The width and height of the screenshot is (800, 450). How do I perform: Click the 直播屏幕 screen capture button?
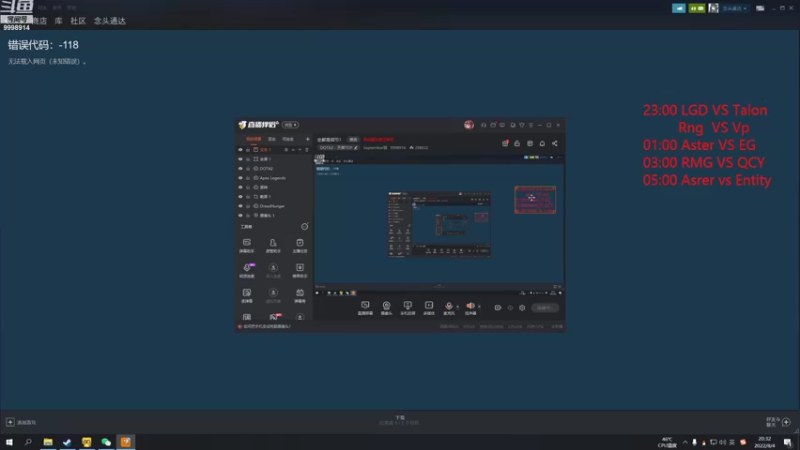click(365, 308)
